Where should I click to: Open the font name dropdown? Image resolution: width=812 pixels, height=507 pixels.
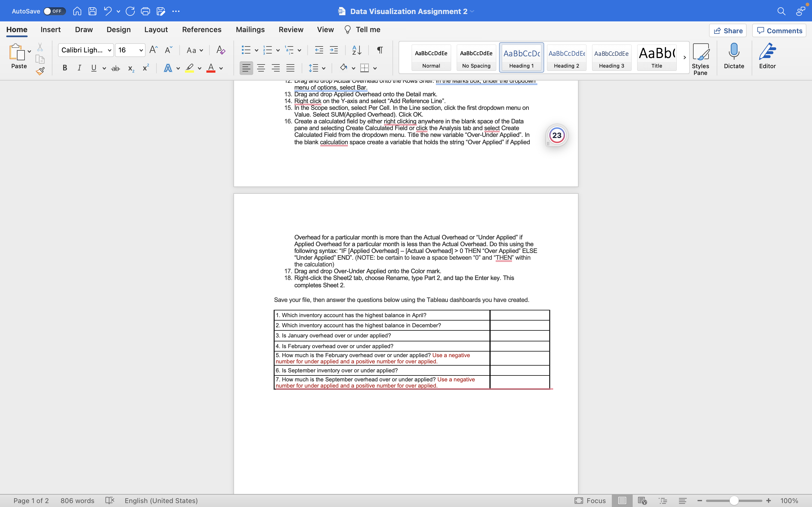(x=109, y=50)
